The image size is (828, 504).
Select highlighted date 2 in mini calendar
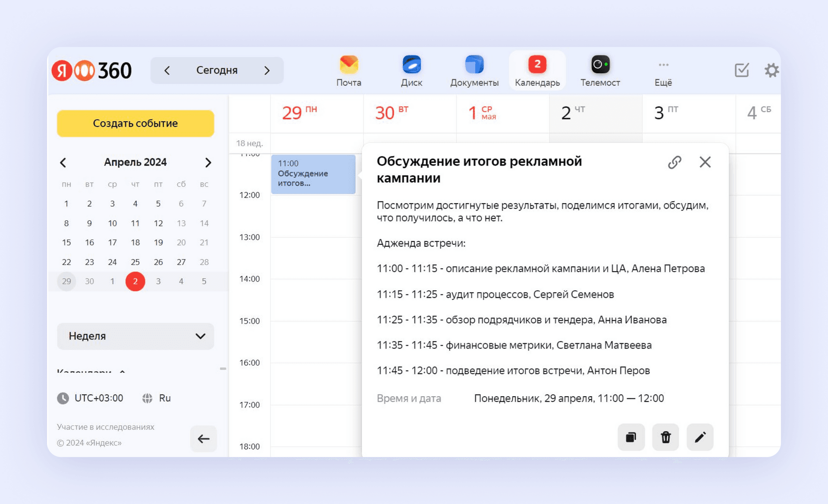coord(135,281)
